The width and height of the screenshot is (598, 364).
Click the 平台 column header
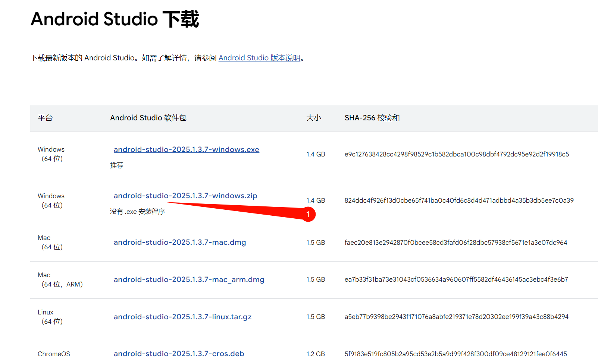45,118
